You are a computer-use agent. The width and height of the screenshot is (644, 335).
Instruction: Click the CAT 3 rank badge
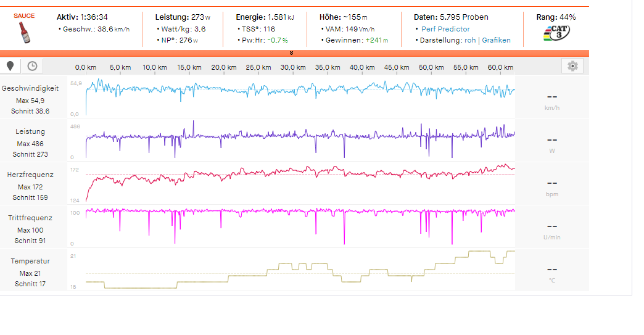click(x=556, y=33)
